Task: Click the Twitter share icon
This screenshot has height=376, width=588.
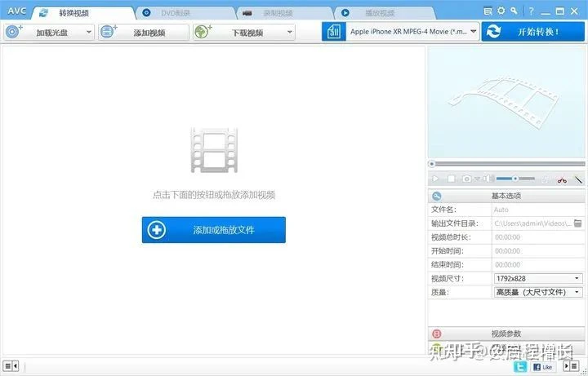Action: coord(519,367)
